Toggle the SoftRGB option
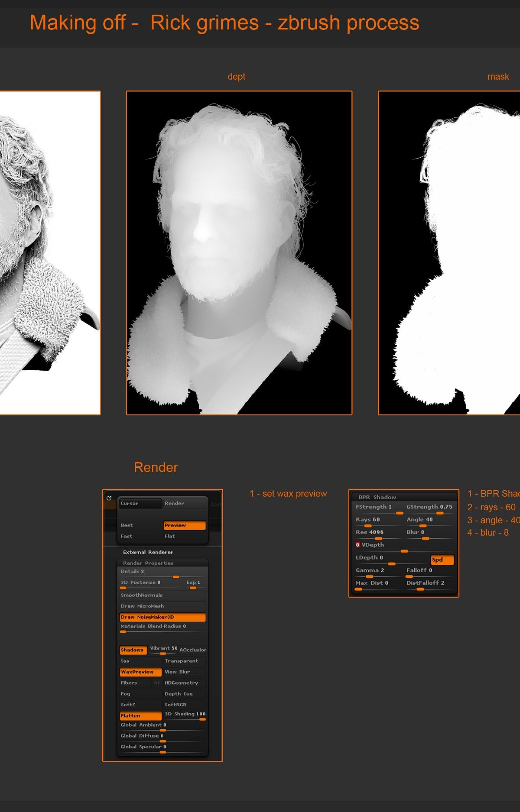The image size is (520, 812). (185, 705)
